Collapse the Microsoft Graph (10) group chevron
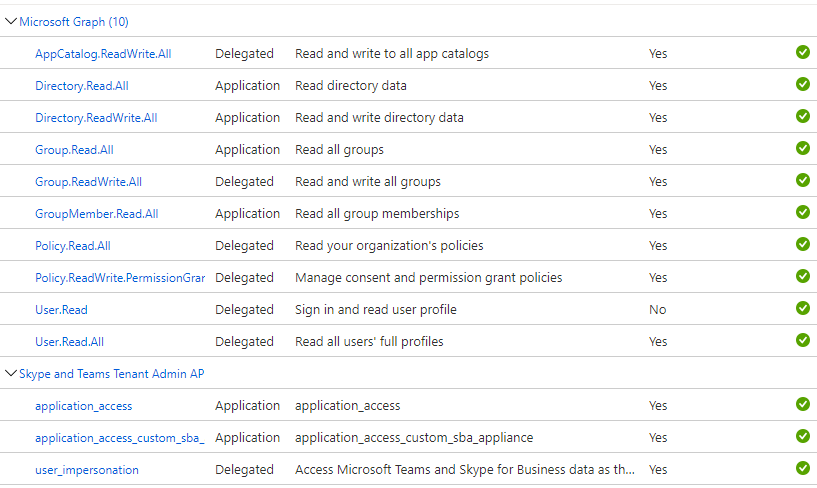 point(10,21)
